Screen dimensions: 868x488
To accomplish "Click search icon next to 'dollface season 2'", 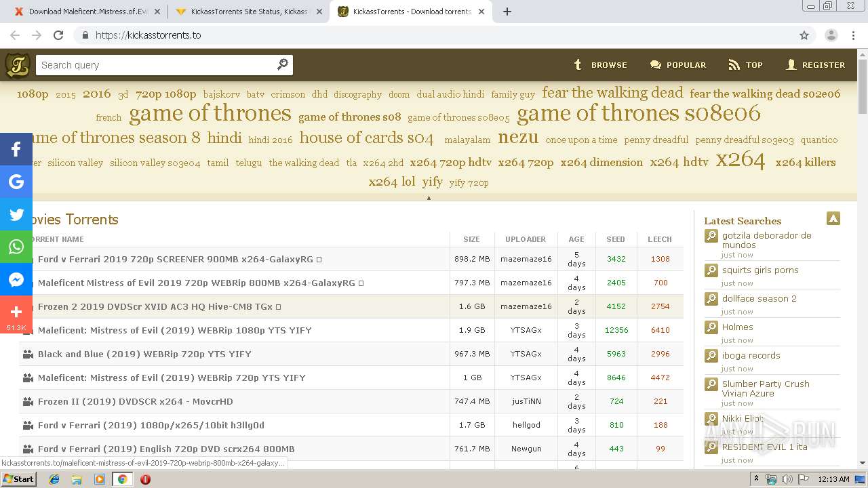I will coord(711,299).
